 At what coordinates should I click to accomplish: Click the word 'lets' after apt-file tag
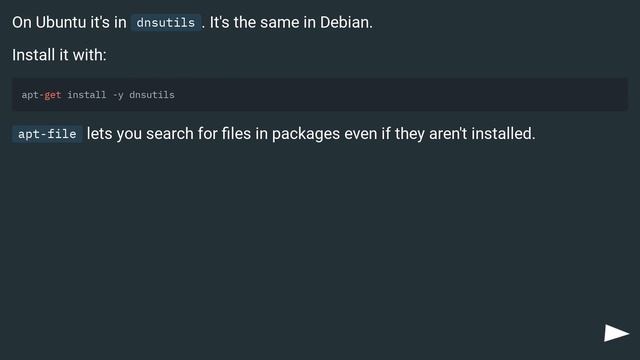point(100,133)
